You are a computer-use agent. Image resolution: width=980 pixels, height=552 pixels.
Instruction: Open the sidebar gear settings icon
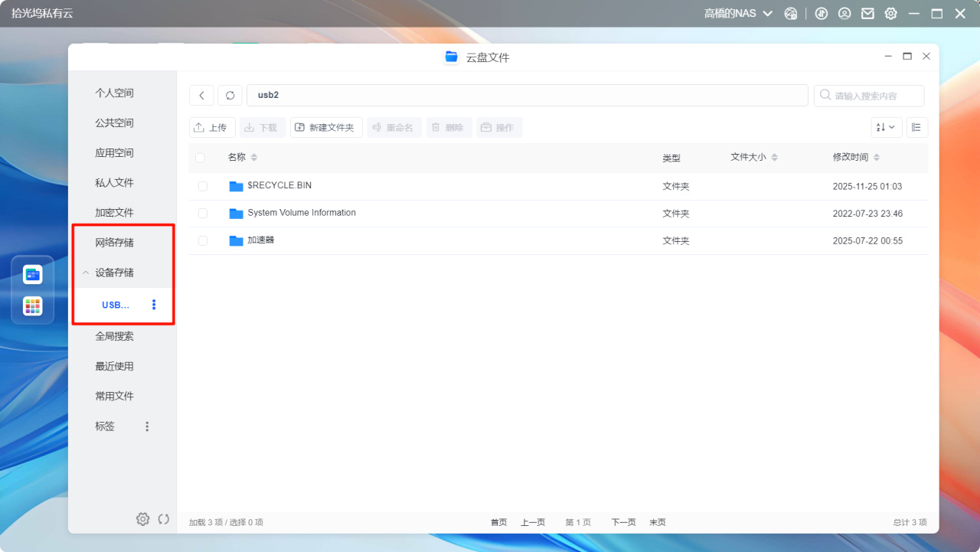(x=142, y=519)
